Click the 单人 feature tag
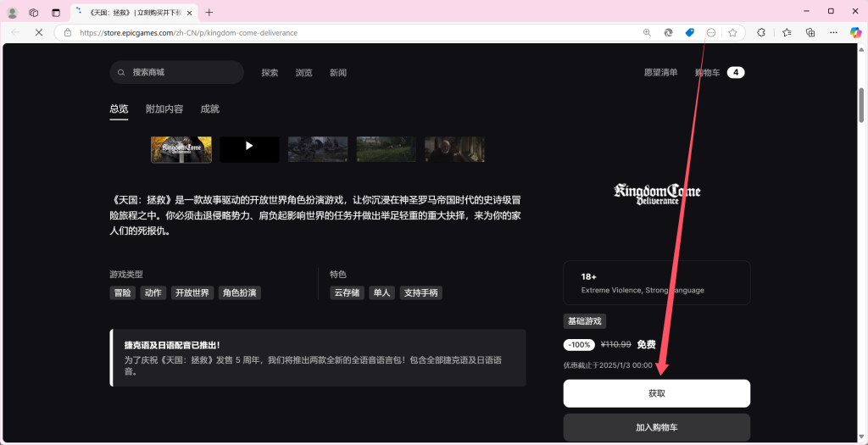Viewport: 868px width, 445px height. (382, 292)
